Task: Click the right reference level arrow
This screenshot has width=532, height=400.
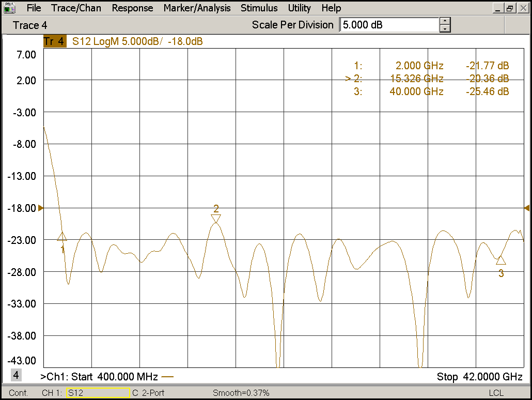Action: (526, 208)
